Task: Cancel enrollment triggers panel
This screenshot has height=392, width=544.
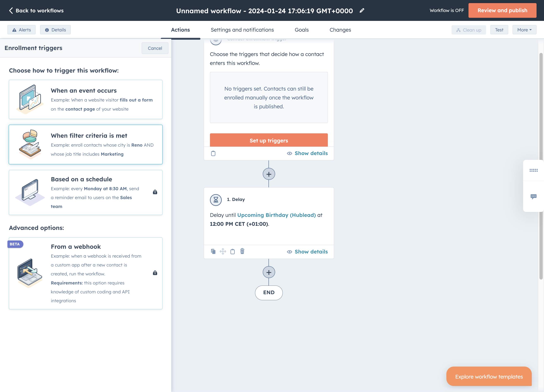Action: click(155, 48)
